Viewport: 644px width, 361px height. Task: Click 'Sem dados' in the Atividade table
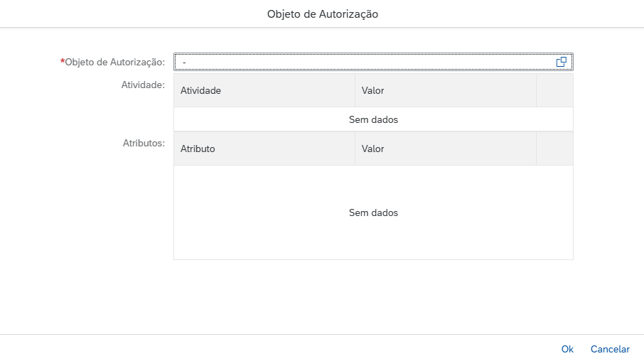click(x=373, y=120)
